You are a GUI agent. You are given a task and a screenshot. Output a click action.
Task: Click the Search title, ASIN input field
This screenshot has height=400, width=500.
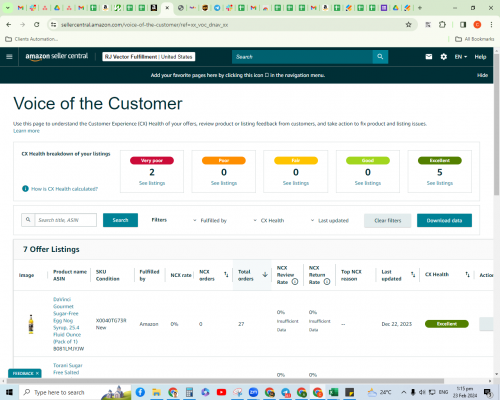[x=66, y=220]
